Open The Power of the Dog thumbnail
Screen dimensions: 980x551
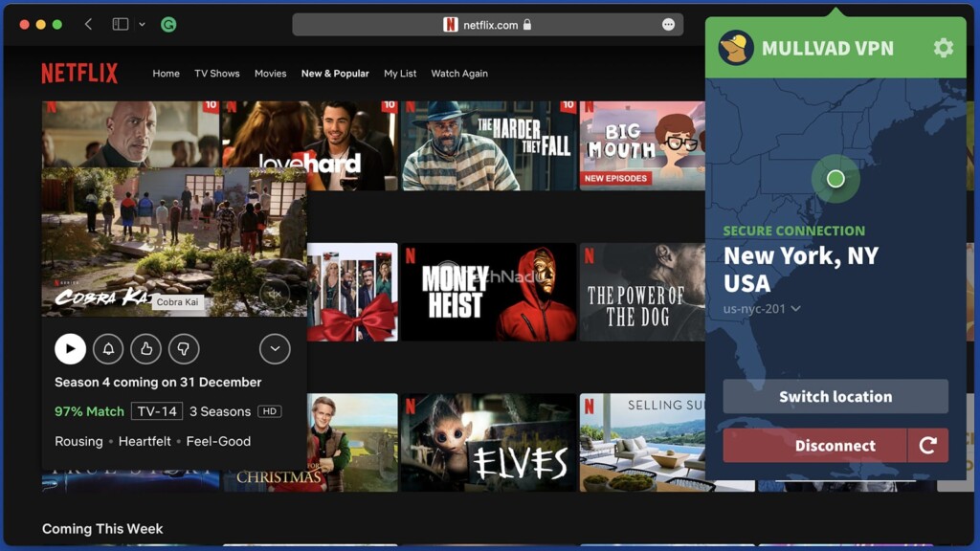642,292
